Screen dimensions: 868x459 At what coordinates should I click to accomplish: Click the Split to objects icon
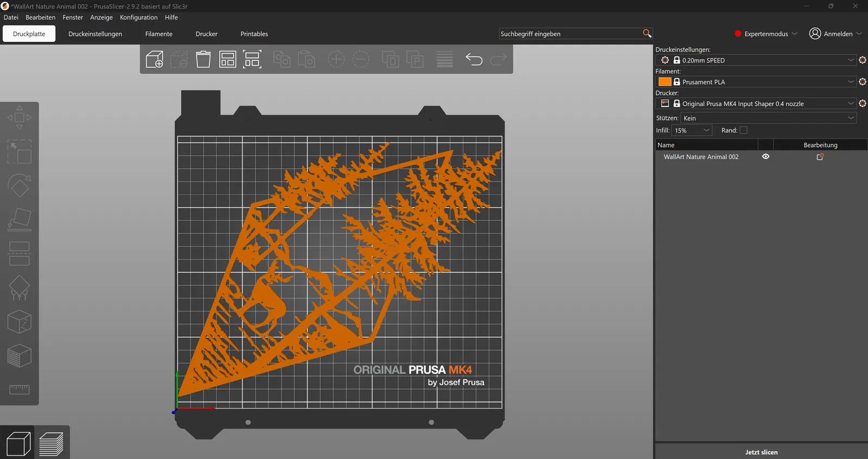(391, 59)
